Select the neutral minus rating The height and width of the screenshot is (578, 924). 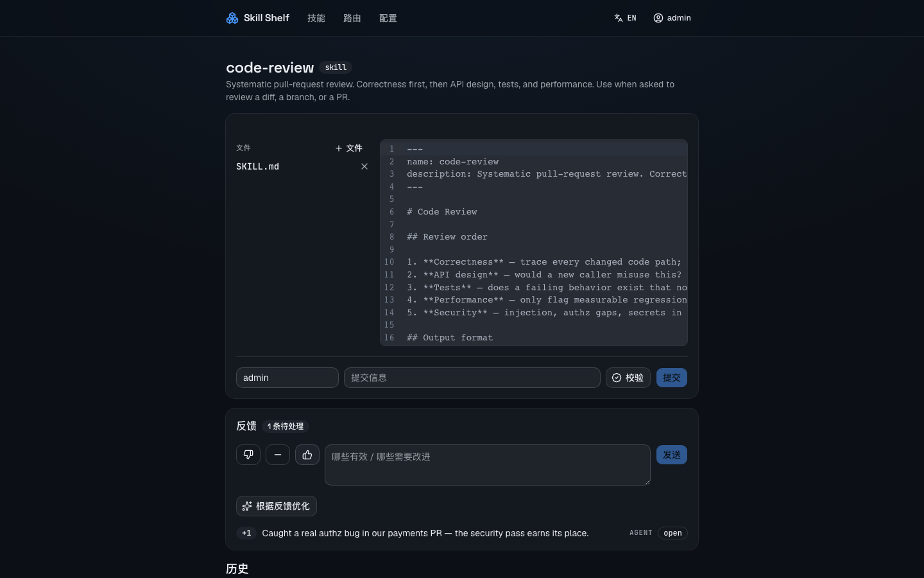[x=278, y=455]
